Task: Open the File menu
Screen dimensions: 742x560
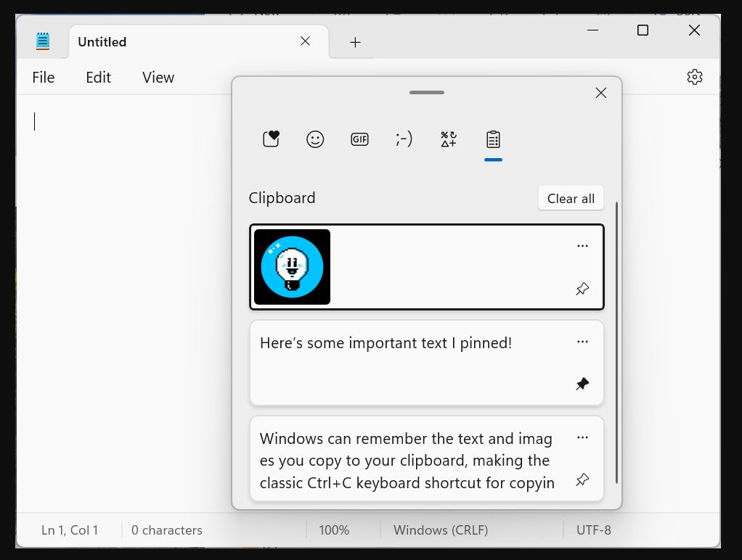Action: point(44,77)
